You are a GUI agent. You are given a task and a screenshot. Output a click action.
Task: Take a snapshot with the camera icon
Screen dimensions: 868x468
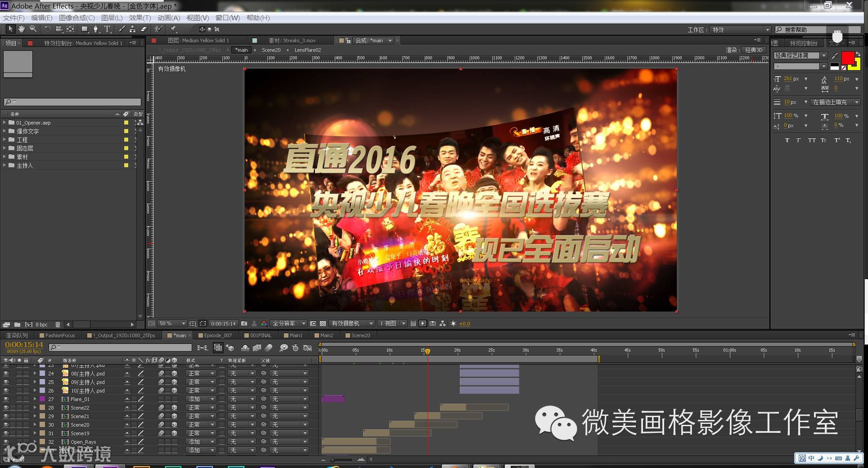pyautogui.click(x=244, y=324)
